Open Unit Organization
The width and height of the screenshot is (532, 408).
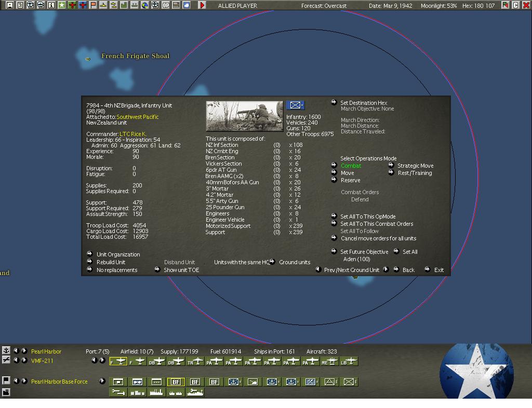[x=118, y=254]
